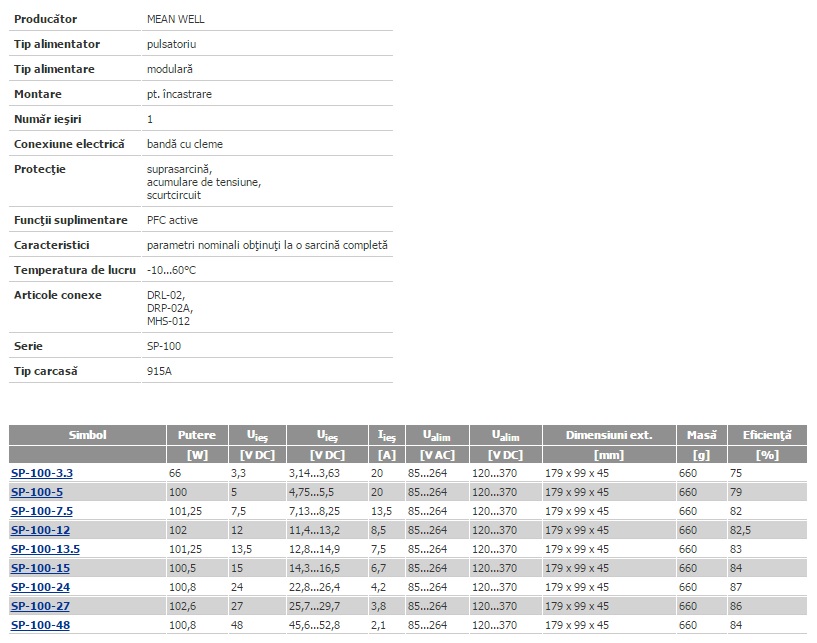The image size is (817, 643).
Task: Click the [V AC] unit header
Action: pos(438,455)
